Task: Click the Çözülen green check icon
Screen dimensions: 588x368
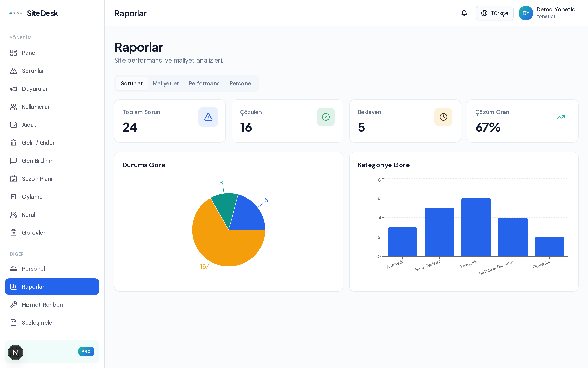Action: [326, 117]
